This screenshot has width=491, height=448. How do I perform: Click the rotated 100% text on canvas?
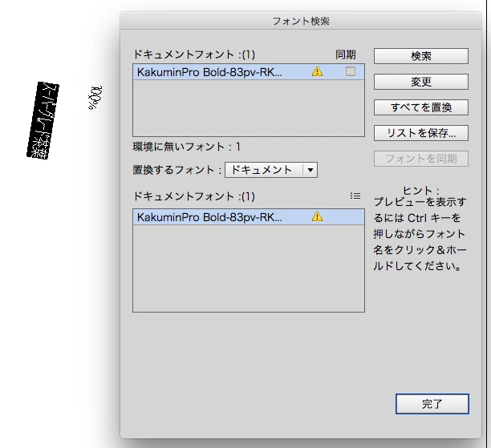(95, 97)
